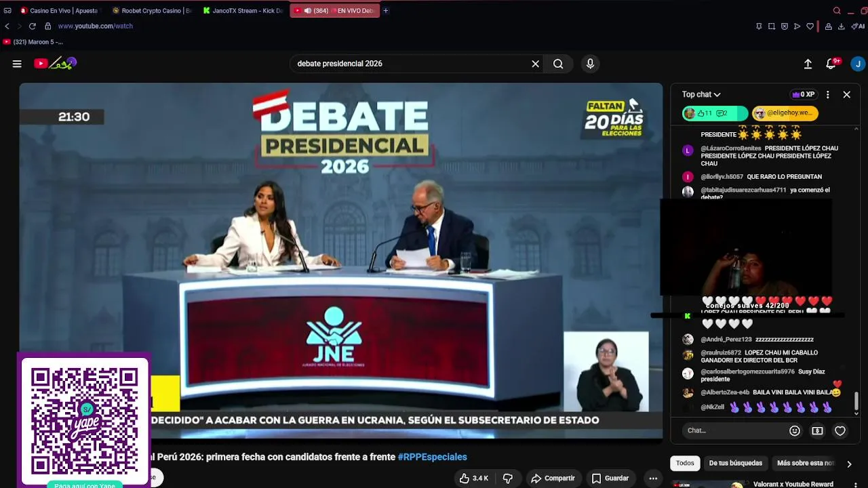Reload the page with the refresh icon
The height and width of the screenshot is (488, 868).
(32, 26)
